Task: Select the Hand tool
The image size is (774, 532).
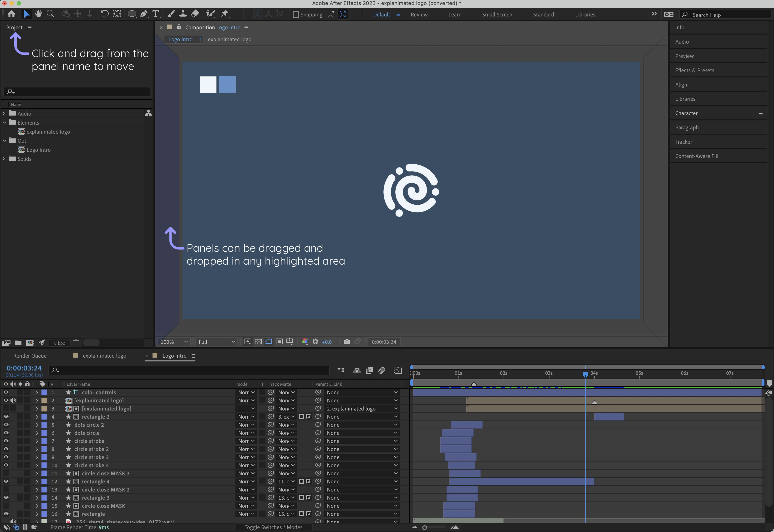Action: (x=38, y=14)
